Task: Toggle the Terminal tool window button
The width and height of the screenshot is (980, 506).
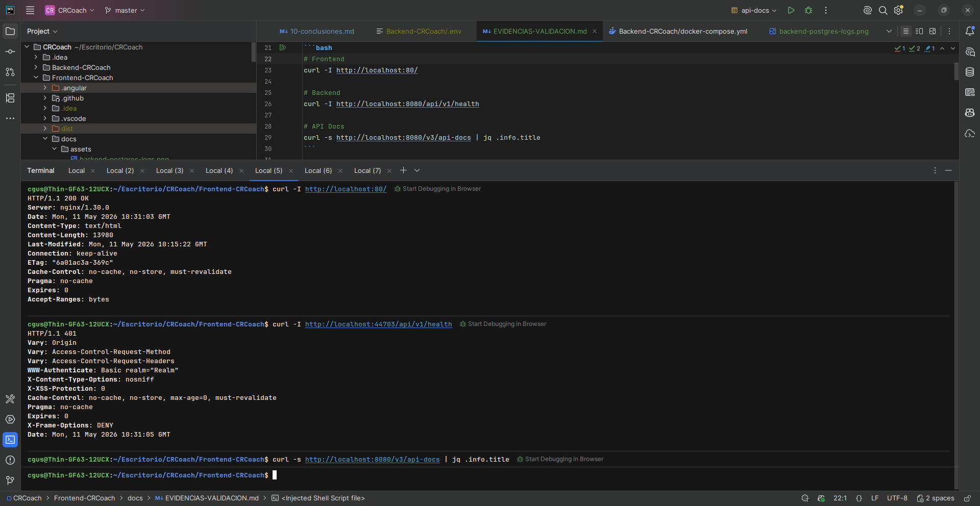Action: point(10,440)
